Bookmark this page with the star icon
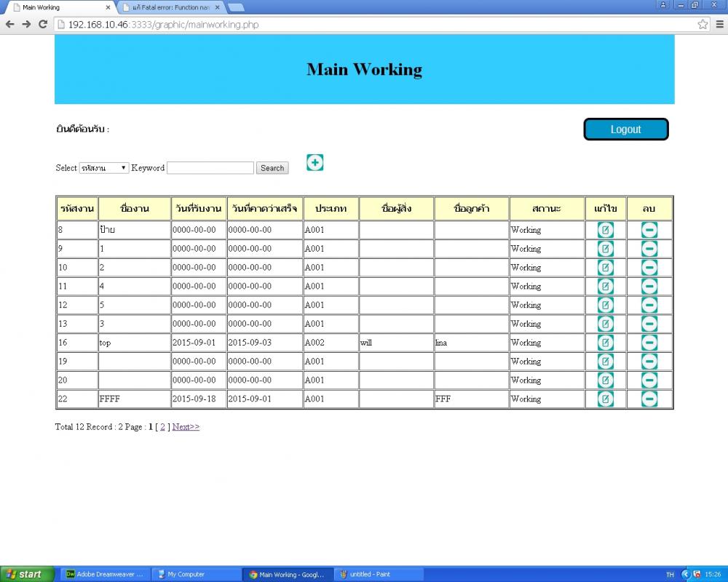728x582 pixels. (x=703, y=24)
